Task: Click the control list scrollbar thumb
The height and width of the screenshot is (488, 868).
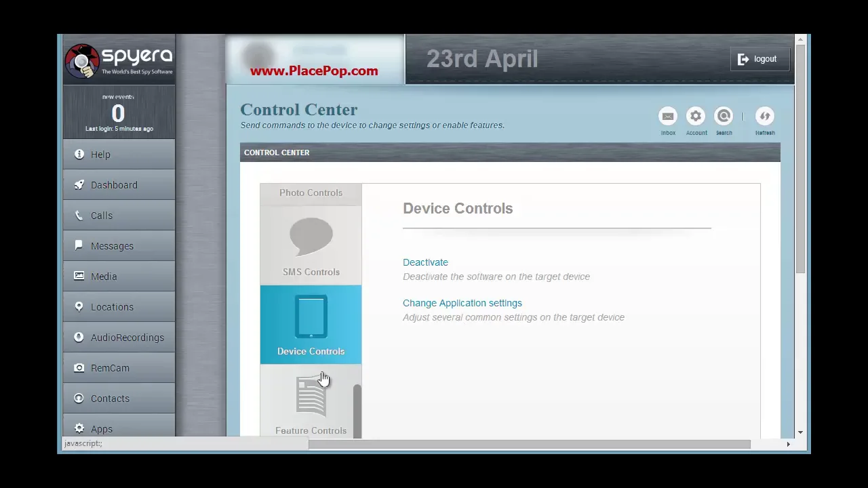Action: coord(357,411)
